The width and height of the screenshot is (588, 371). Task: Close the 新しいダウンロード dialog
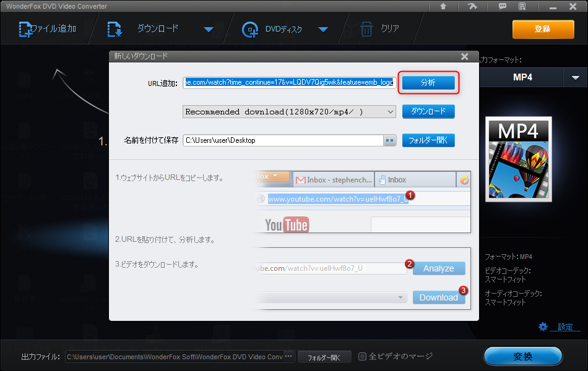[x=465, y=56]
